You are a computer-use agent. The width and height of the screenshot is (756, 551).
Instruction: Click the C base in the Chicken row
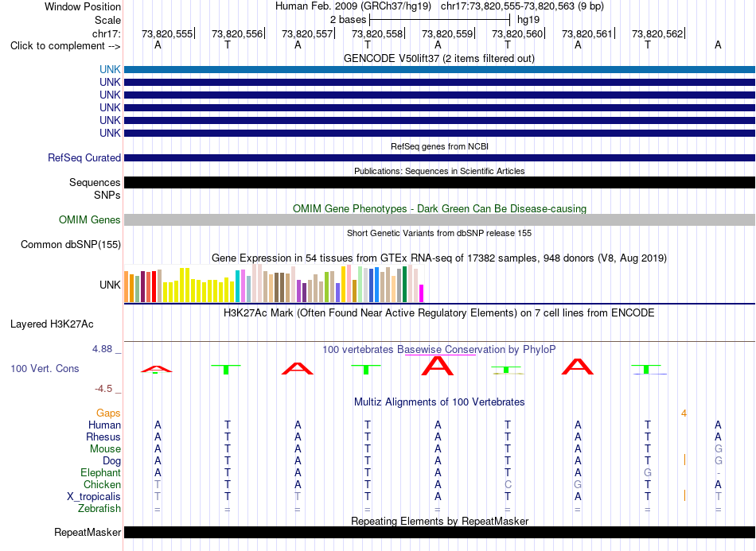tap(508, 484)
